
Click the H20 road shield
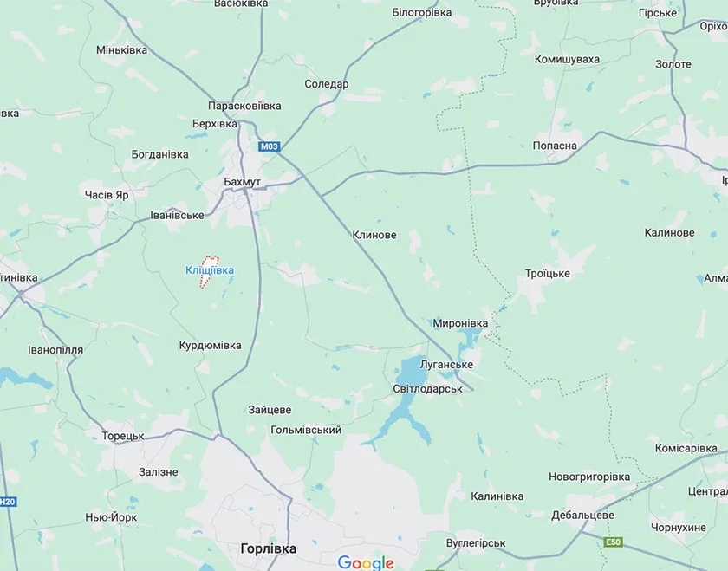8,502
